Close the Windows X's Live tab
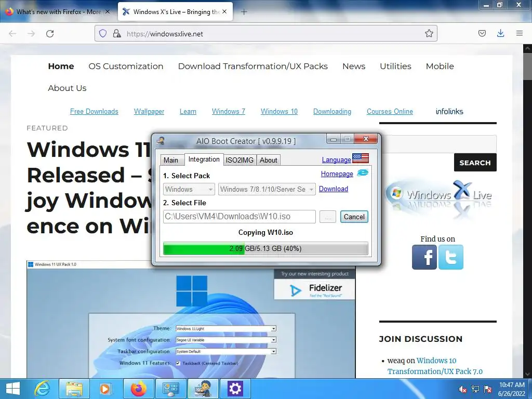The image size is (532, 399). click(224, 11)
